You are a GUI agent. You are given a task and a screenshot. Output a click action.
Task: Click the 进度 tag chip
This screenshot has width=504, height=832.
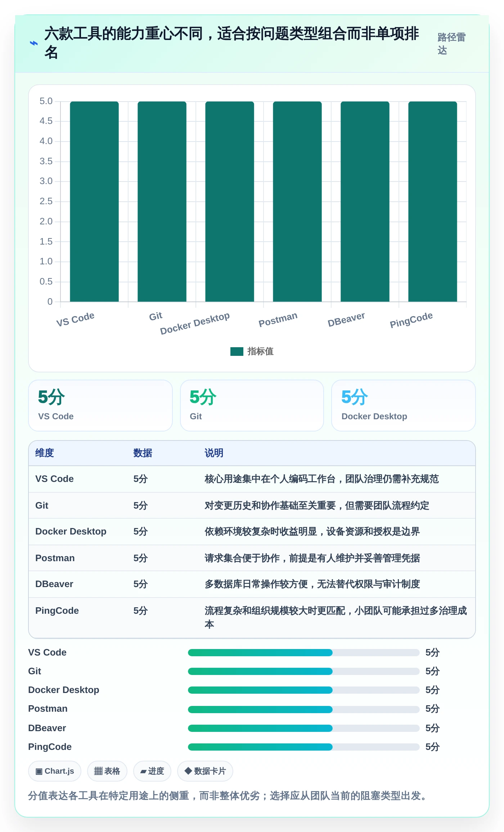[x=152, y=771]
